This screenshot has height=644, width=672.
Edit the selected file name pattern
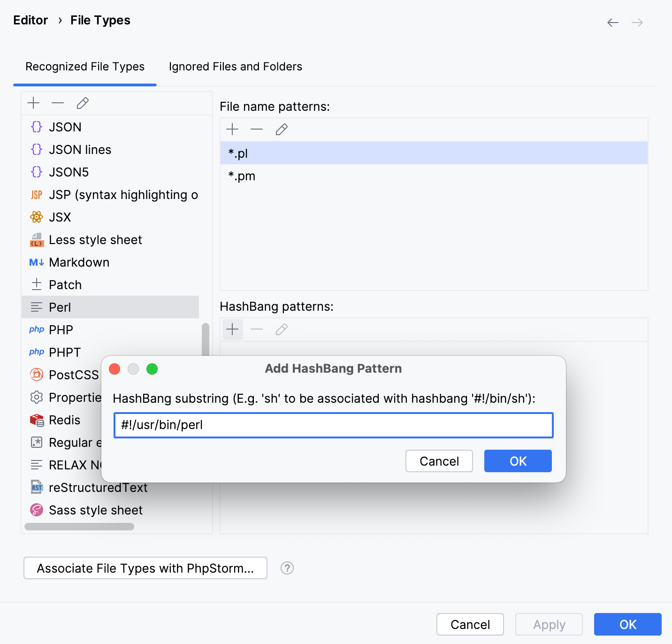281,129
